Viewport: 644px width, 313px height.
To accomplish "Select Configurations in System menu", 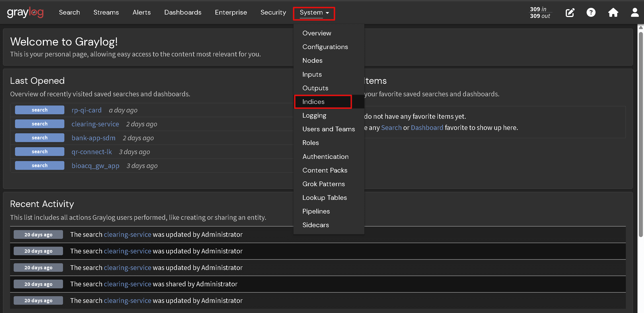I will (x=329, y=47).
